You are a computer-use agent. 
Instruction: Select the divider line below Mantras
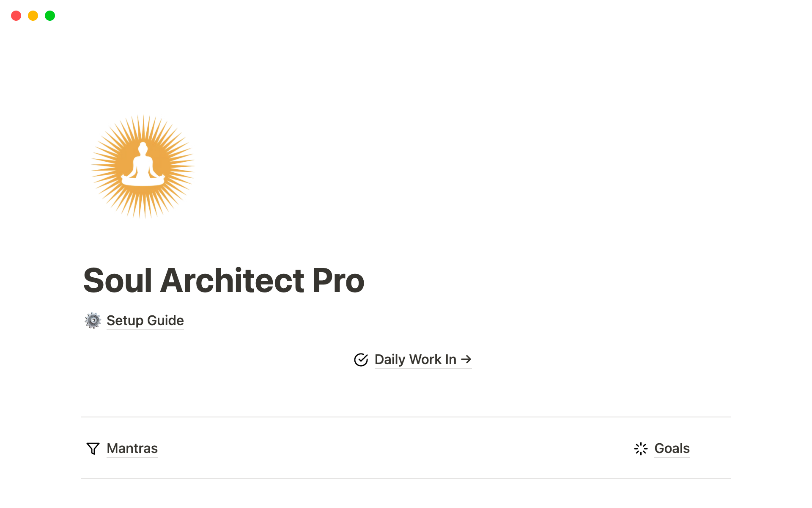(x=406, y=479)
